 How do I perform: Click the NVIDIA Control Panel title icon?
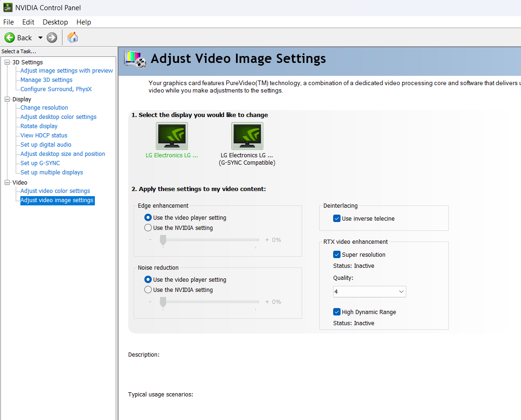(8, 7)
